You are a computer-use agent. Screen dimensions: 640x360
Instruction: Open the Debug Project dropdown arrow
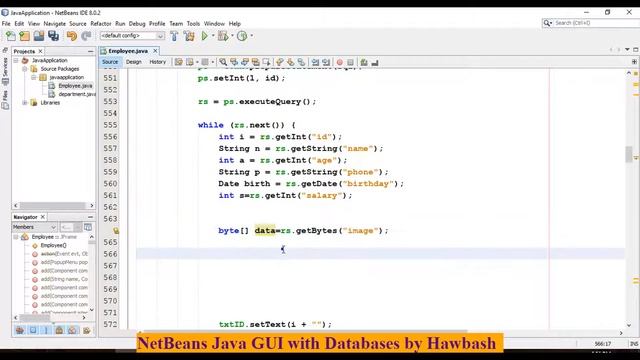(x=232, y=36)
